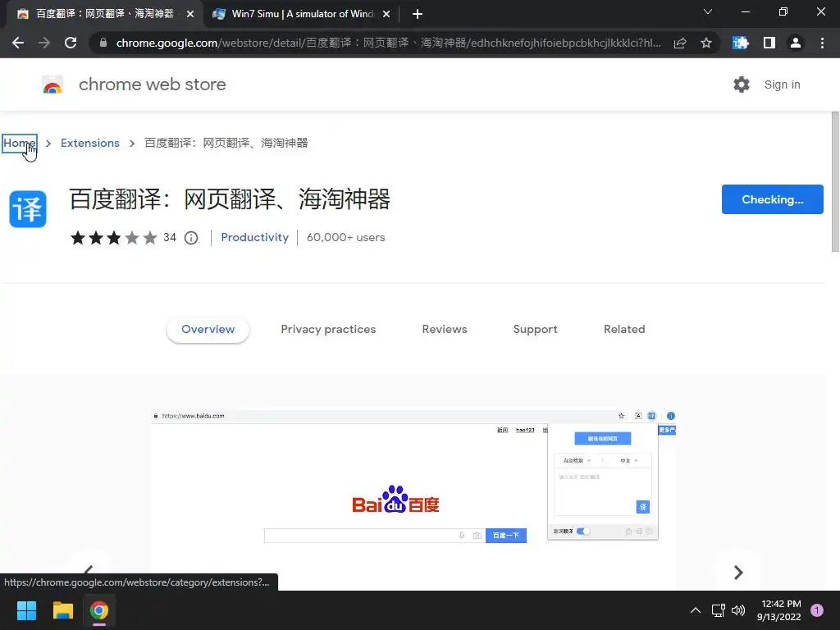Select the Privacy practices tab
Screen dimensions: 840x630
[x=328, y=330]
